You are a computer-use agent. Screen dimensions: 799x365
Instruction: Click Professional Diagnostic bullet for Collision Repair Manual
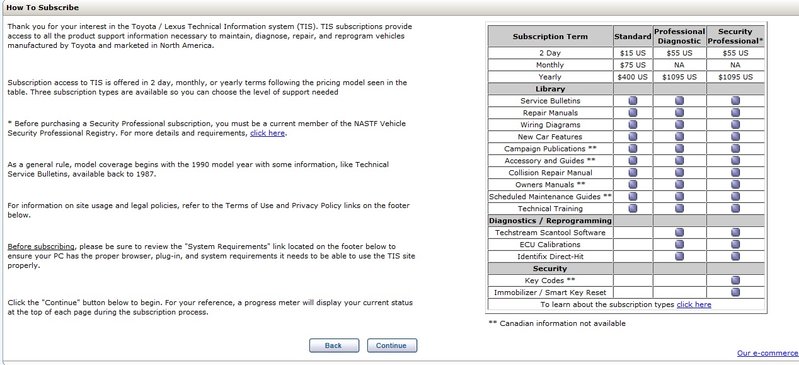tap(679, 173)
